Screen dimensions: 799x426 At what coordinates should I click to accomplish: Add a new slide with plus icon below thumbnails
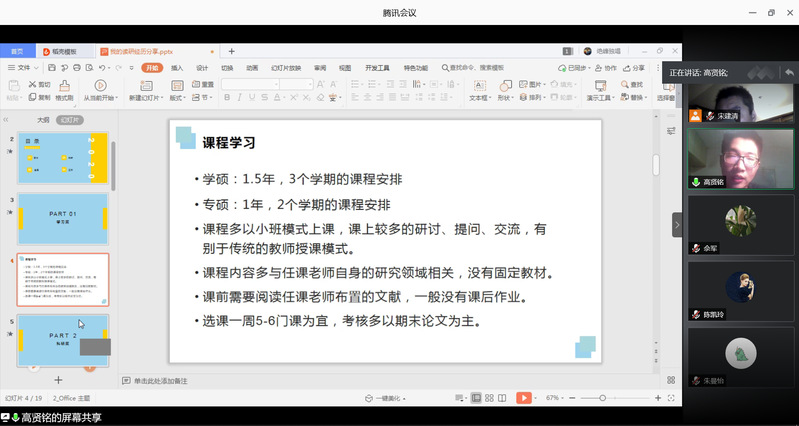[58, 380]
